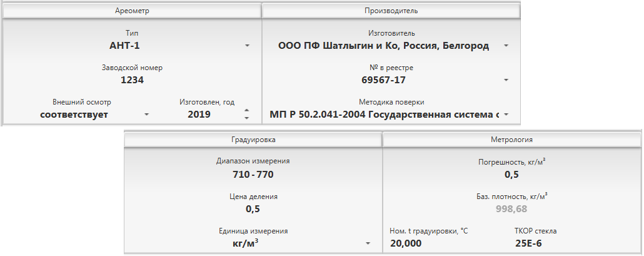Click the Производитель panel header
644x256 pixels.
[391, 11]
